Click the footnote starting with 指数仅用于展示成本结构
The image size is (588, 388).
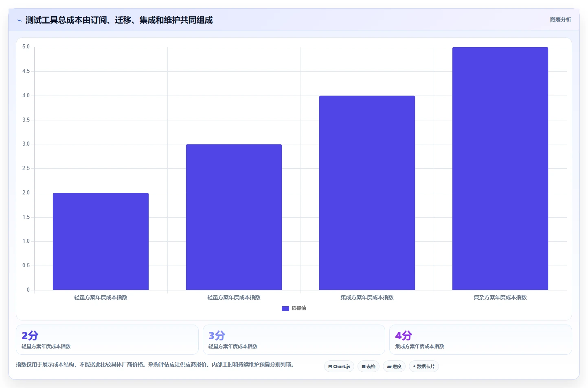155,364
